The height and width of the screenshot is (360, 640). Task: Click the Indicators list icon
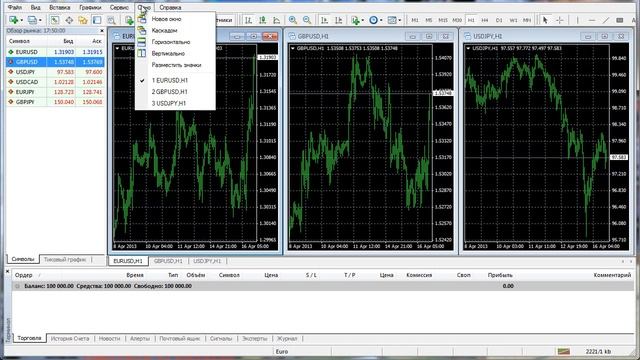(x=355, y=20)
